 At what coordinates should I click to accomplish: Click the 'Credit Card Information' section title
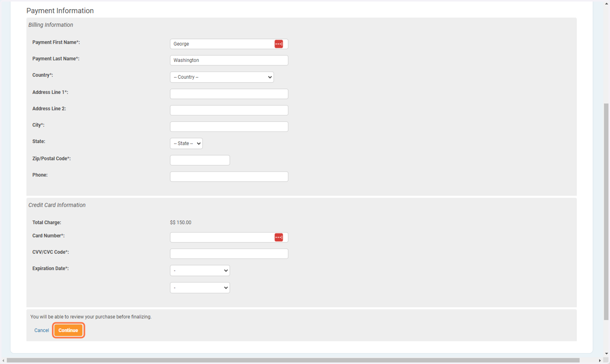point(57,205)
